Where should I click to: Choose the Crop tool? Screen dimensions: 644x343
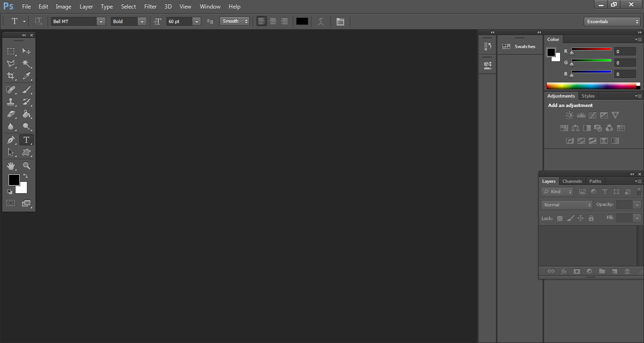point(11,76)
